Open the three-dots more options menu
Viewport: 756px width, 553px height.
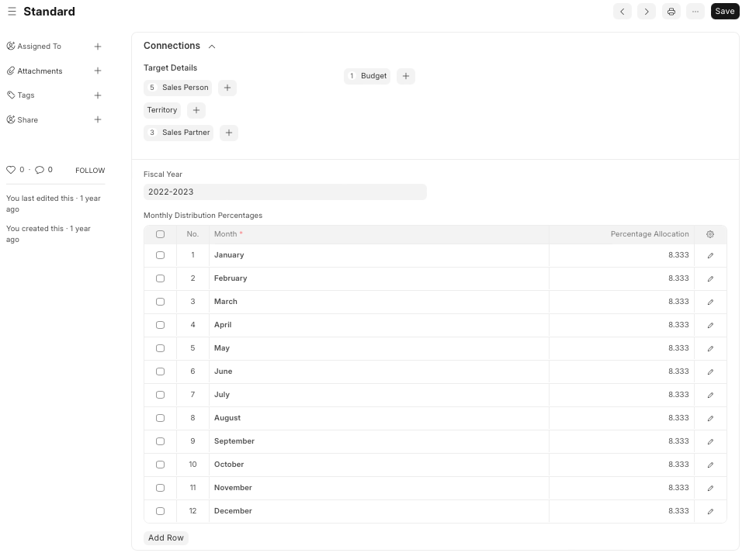click(x=695, y=12)
